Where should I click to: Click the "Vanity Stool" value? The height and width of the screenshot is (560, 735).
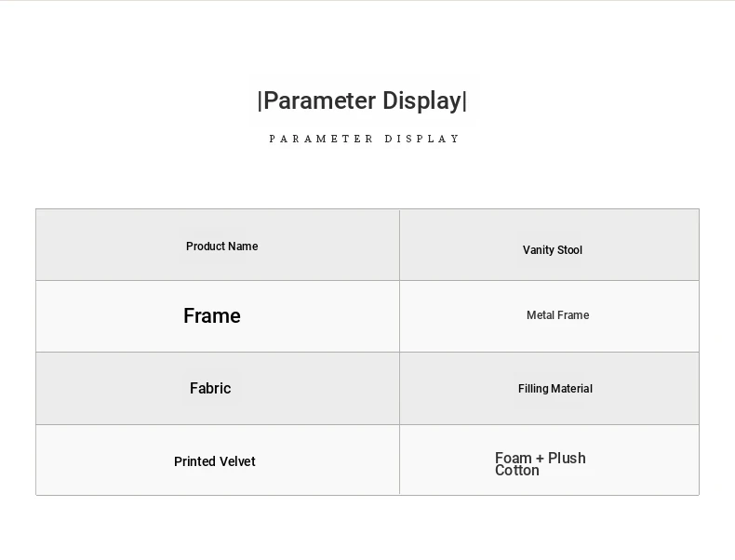(x=552, y=250)
